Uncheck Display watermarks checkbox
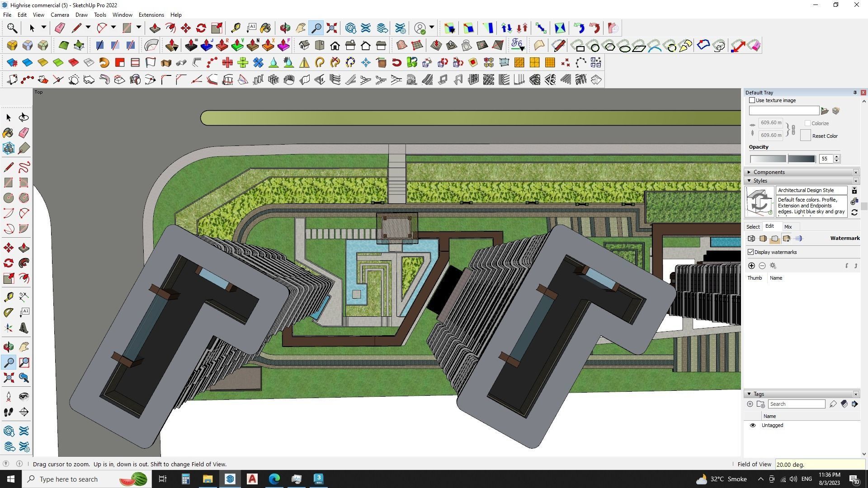Screen dimensions: 868x488 (x=751, y=252)
